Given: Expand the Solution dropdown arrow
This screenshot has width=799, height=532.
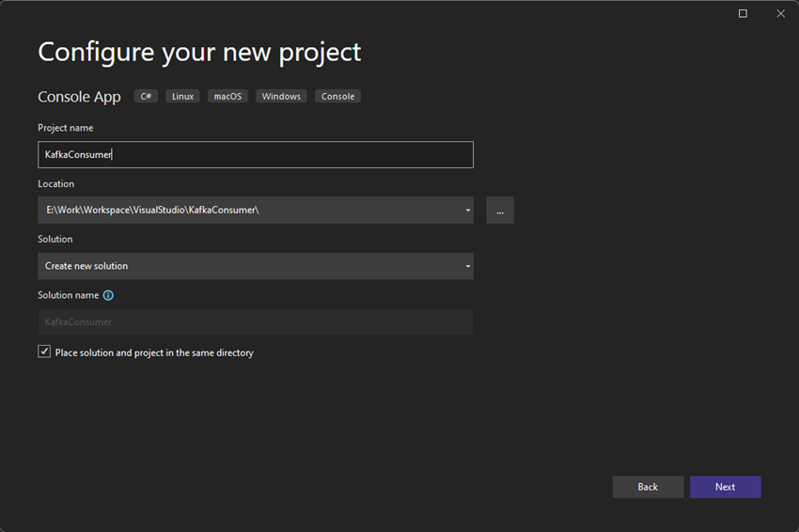Looking at the screenshot, I should tap(468, 266).
